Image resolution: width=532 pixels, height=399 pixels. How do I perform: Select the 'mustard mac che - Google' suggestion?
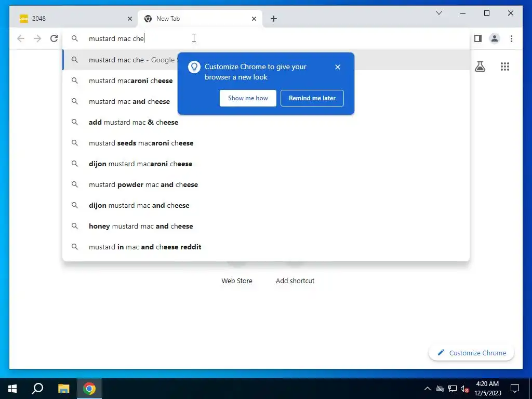tap(266, 60)
